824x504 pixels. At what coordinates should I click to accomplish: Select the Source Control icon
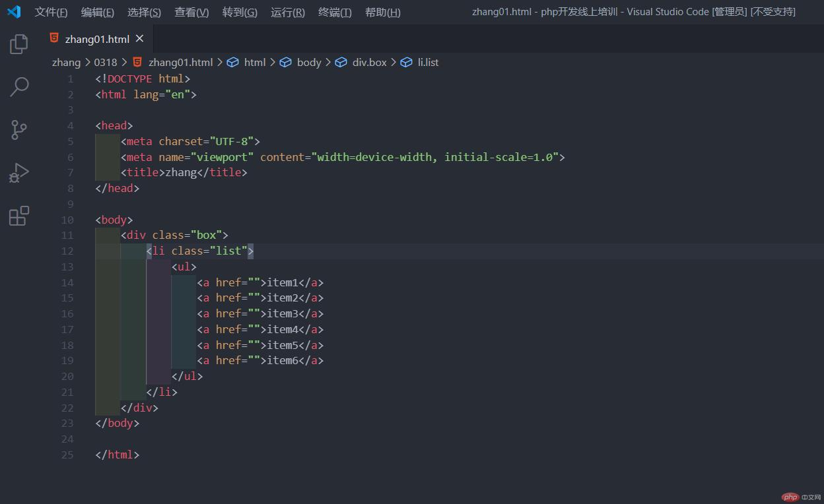(x=18, y=130)
